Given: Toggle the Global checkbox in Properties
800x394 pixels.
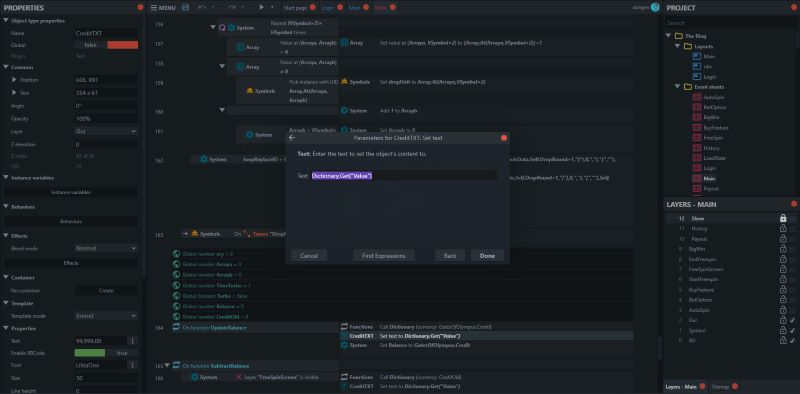Looking at the screenshot, I should (106, 45).
